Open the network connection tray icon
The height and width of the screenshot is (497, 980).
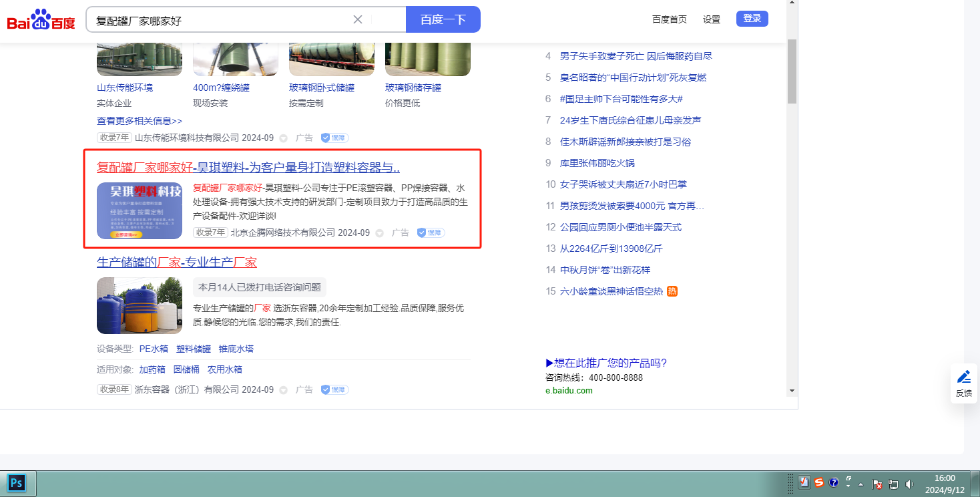[893, 483]
